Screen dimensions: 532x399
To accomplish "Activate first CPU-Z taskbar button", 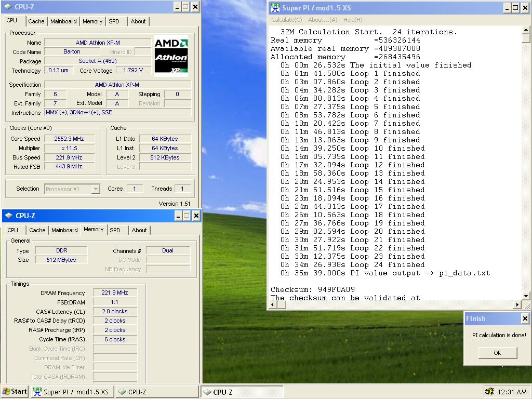I will [x=156, y=392].
